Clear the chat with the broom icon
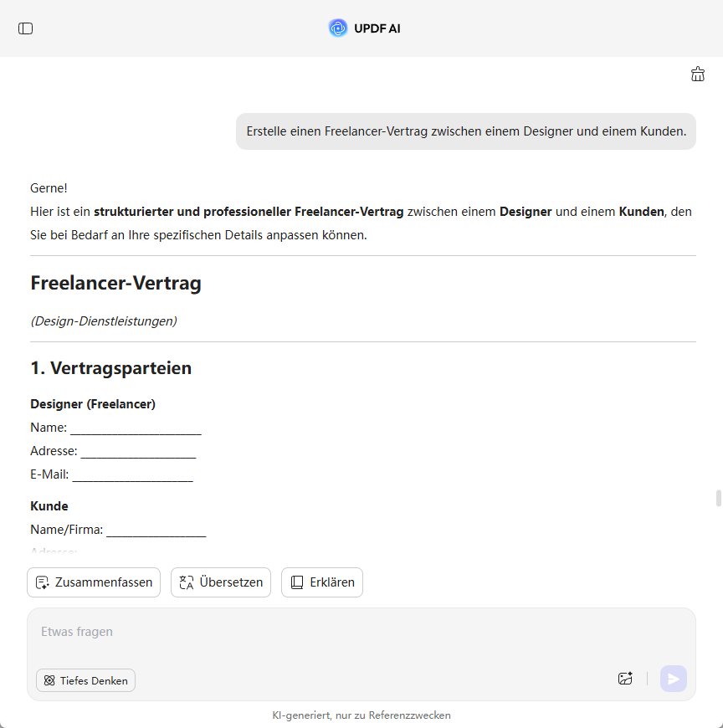 698,74
